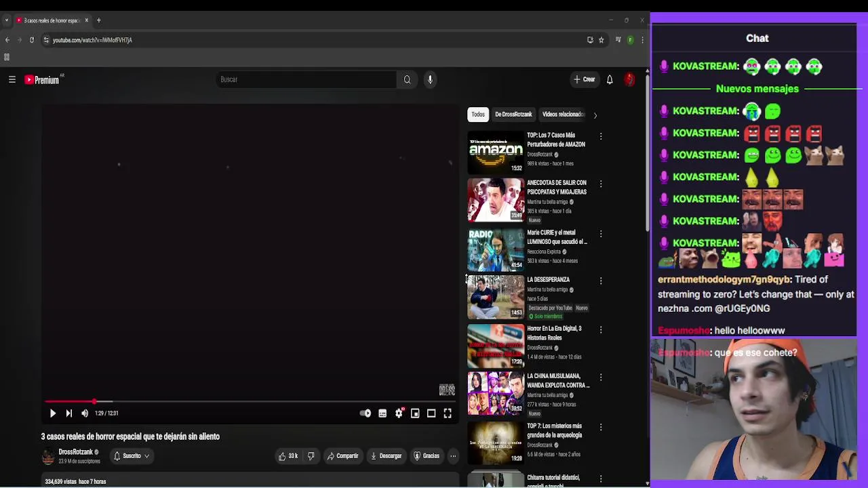Seek on the red video progress bar

[249, 402]
